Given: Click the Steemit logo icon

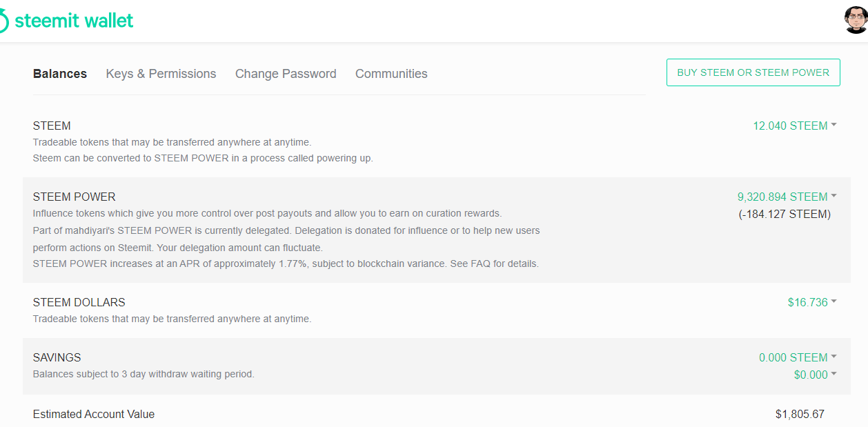Looking at the screenshot, I should [3, 21].
